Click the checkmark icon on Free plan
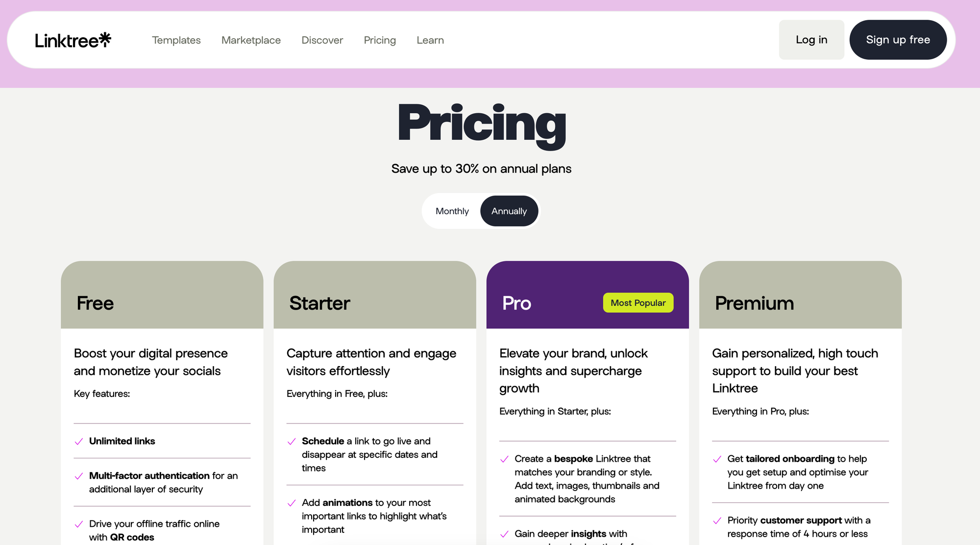 (79, 441)
